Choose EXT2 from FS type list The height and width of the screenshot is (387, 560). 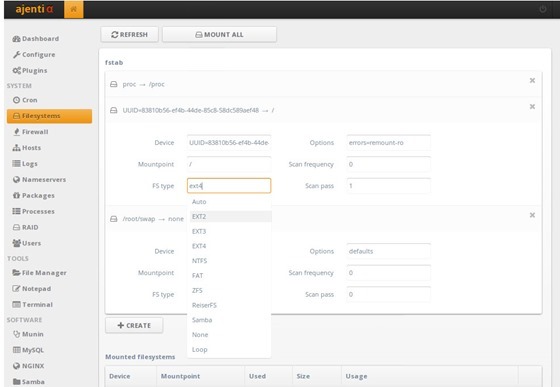[x=229, y=216]
